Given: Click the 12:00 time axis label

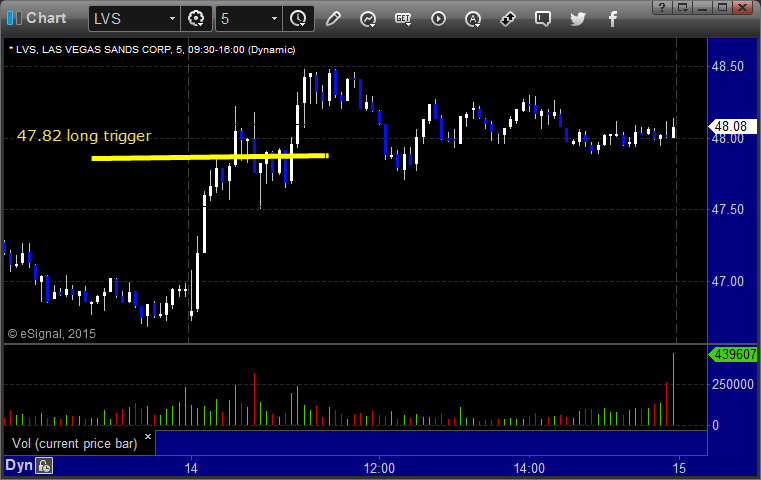Looking at the screenshot, I should [x=379, y=468].
